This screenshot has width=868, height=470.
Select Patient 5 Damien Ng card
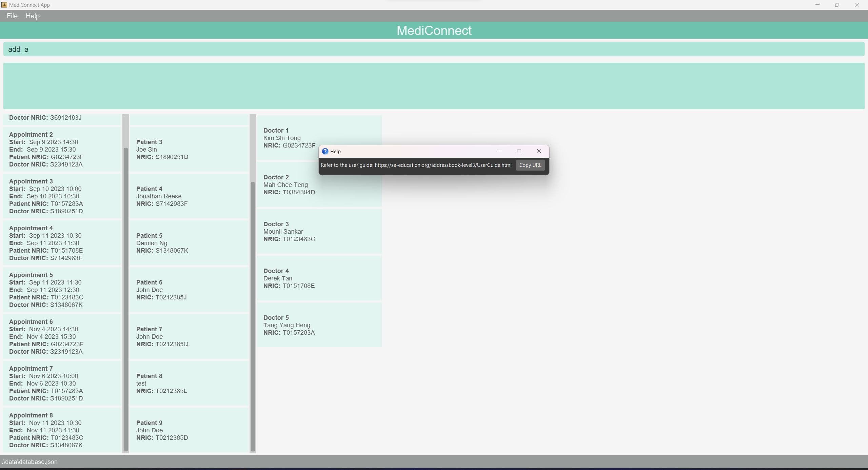189,243
